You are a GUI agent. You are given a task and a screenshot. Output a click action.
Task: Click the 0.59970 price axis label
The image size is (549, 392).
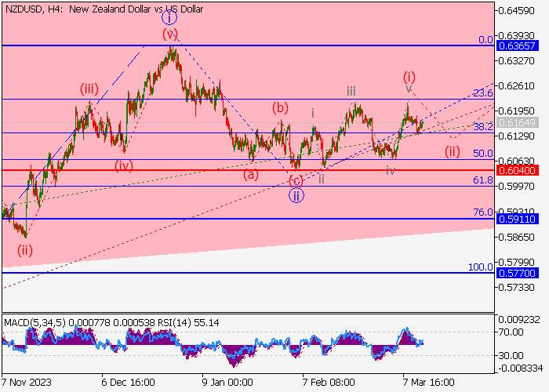pyautogui.click(x=516, y=187)
